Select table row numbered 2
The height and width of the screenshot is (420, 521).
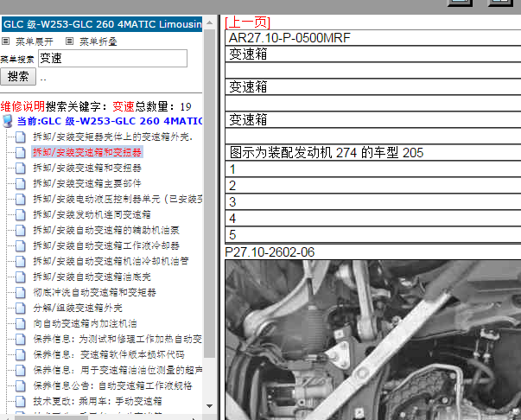pyautogui.click(x=372, y=186)
